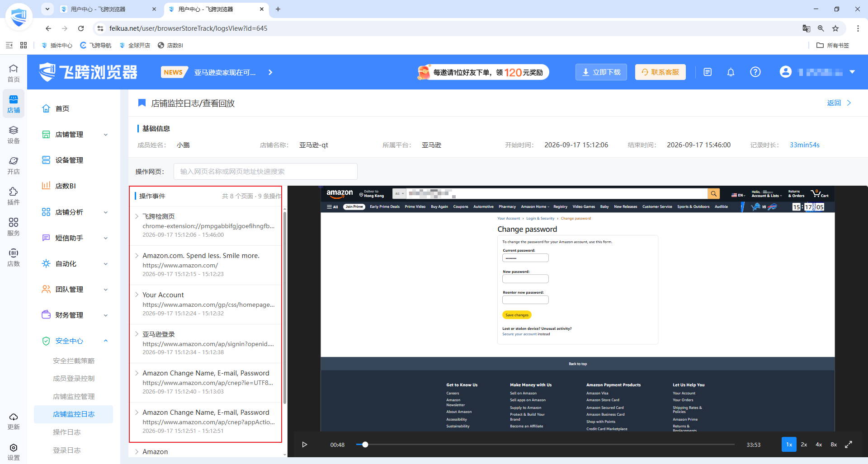The width and height of the screenshot is (868, 464).
Task: Click the 操作网页 search input field
Action: pyautogui.click(x=265, y=172)
